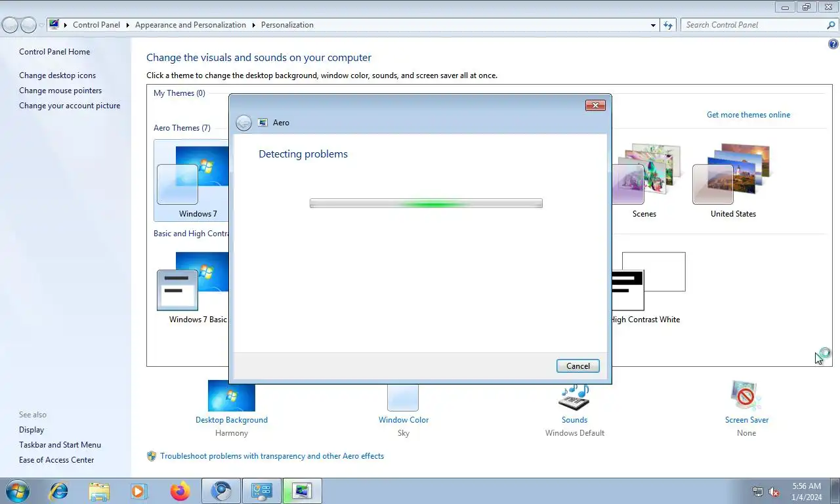Screen dimensions: 840x504
Task: Open Get more themes online link
Action: tap(748, 115)
